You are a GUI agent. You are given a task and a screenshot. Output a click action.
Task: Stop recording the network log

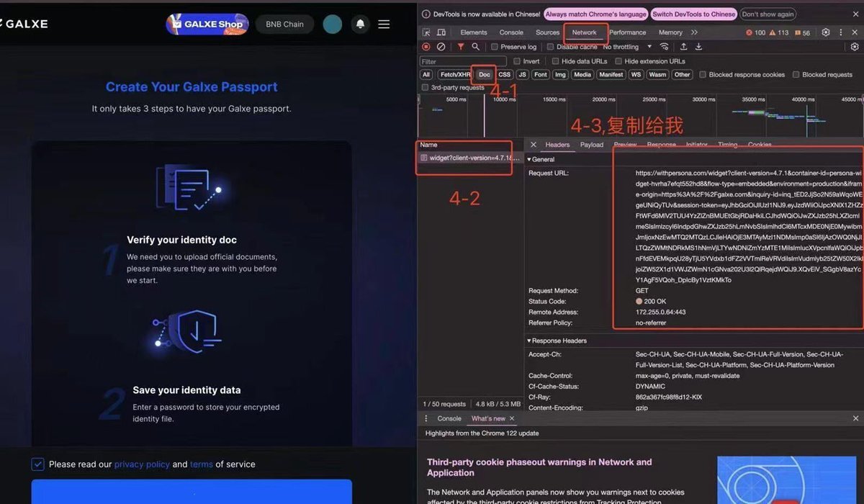[x=426, y=47]
